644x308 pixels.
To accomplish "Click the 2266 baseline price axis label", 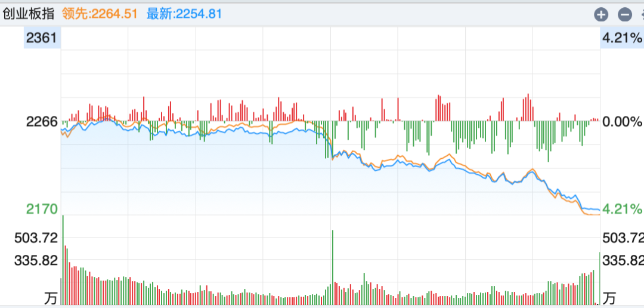I will (x=42, y=122).
